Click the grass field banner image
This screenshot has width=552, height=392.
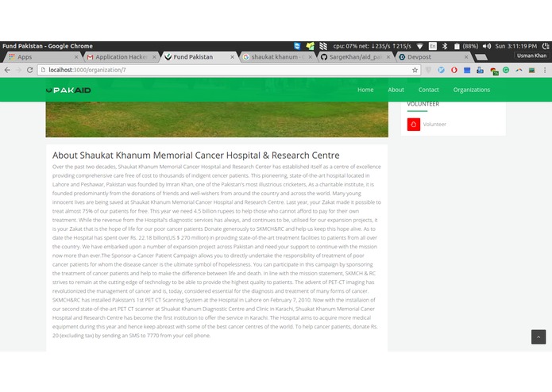pyautogui.click(x=217, y=119)
